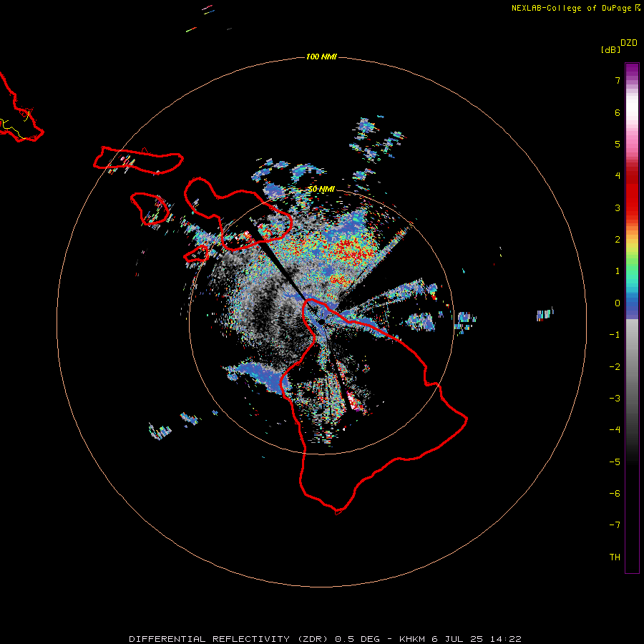Screen dimensions: 644x644
Task: Click the [dB] unit label
Action: (x=611, y=49)
